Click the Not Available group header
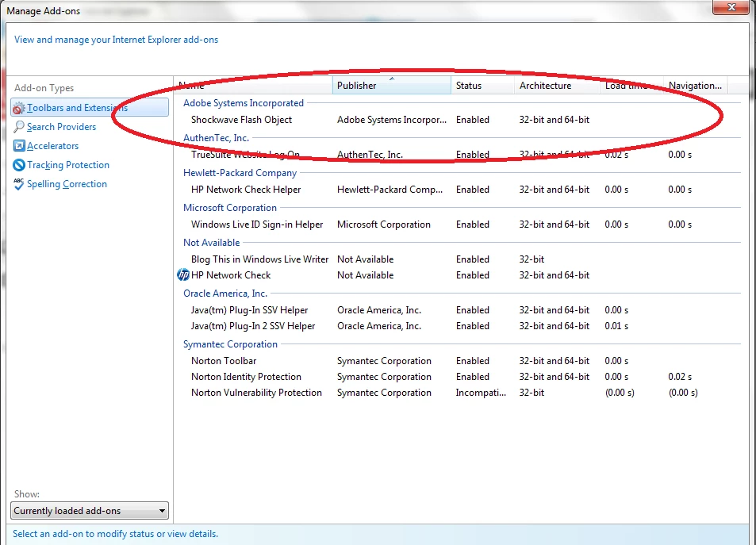756x545 pixels. (211, 243)
